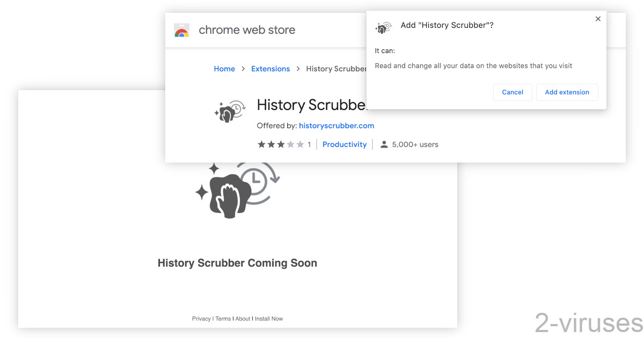Click the extension icon inside the Add dialog
Image resolution: width=644 pixels, height=338 pixels.
[x=383, y=27]
